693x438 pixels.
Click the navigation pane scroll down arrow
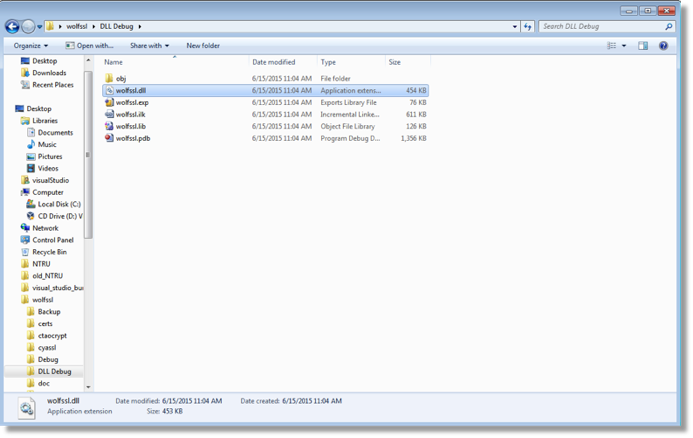pos(88,387)
